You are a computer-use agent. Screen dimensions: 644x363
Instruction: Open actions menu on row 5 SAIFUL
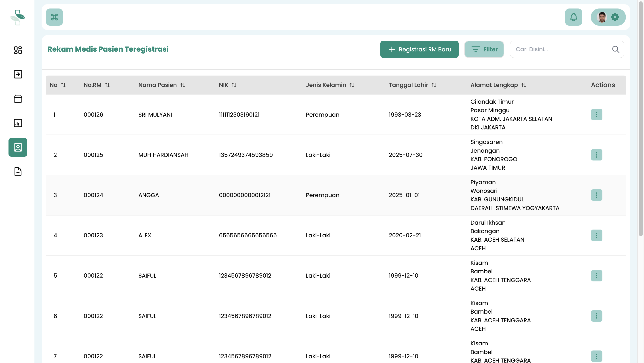[x=597, y=276]
